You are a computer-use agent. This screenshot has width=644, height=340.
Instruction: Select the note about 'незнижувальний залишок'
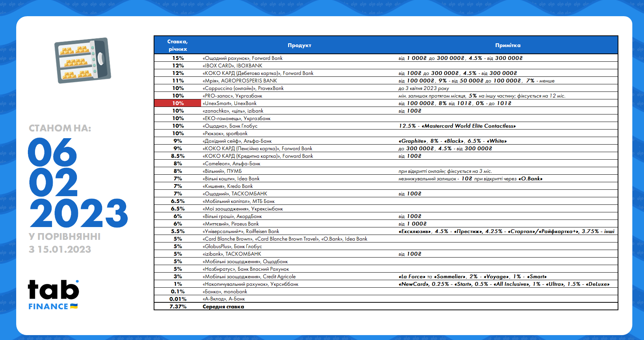pyautogui.click(x=470, y=178)
